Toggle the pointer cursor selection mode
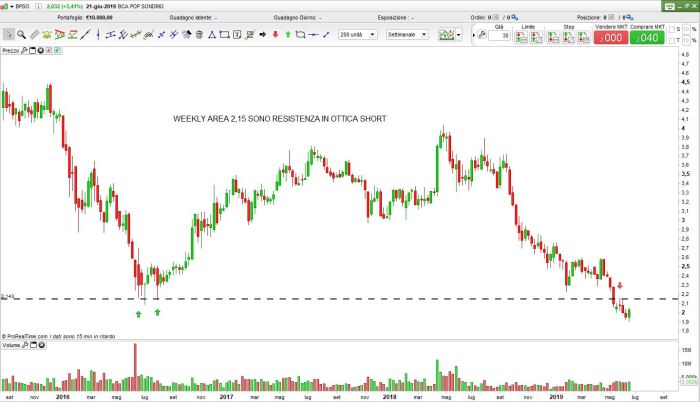This screenshot has height=402, width=700. pos(8,35)
